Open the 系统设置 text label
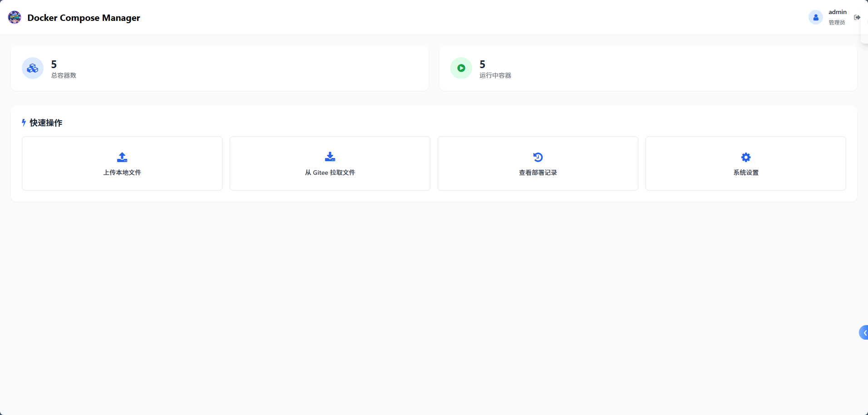 (x=746, y=173)
